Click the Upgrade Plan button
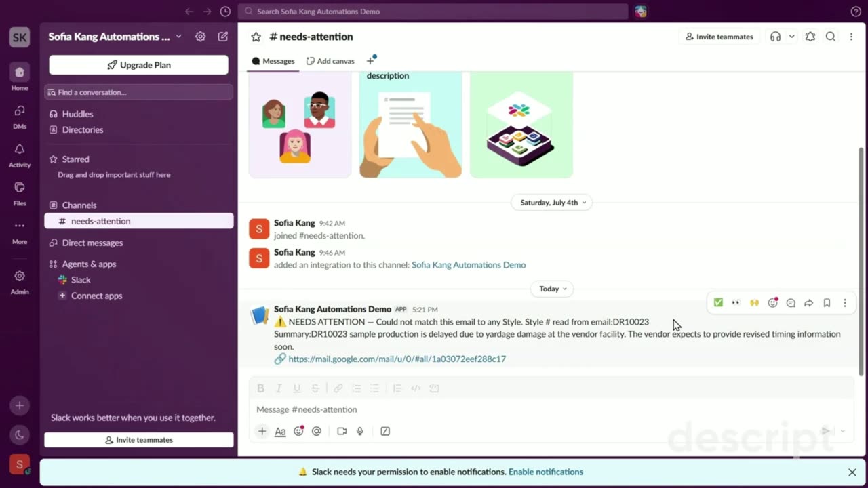This screenshot has height=488, width=868. tap(139, 65)
